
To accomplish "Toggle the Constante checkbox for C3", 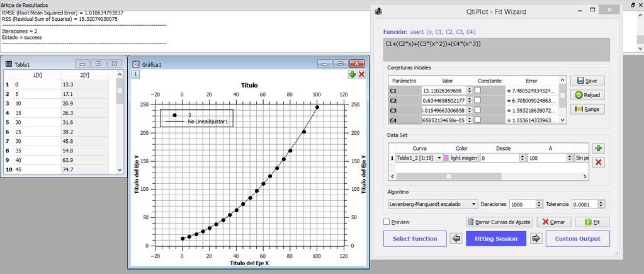I will click(x=478, y=110).
